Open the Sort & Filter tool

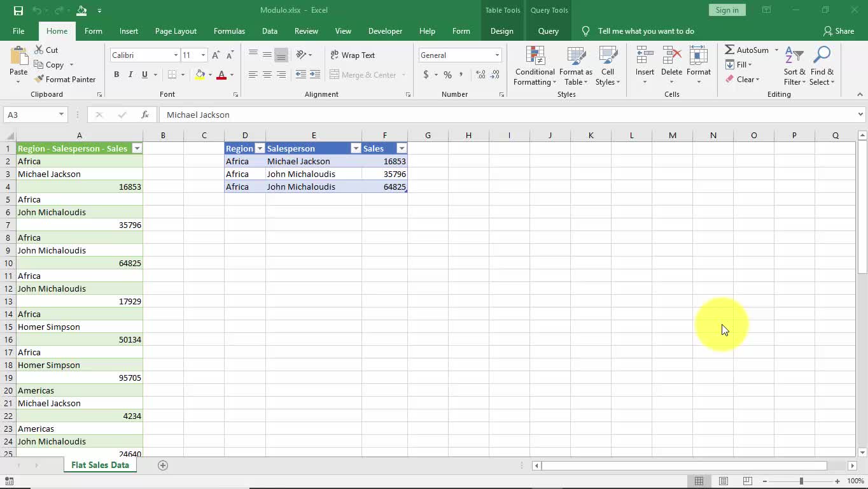[794, 56]
